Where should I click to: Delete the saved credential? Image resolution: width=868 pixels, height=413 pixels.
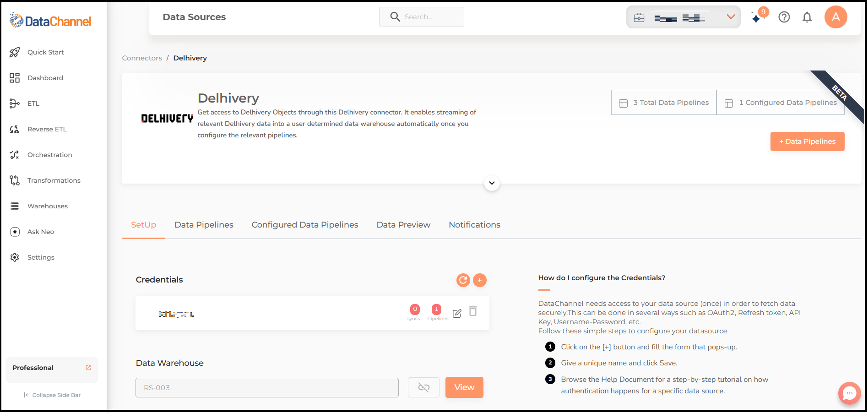tap(473, 311)
